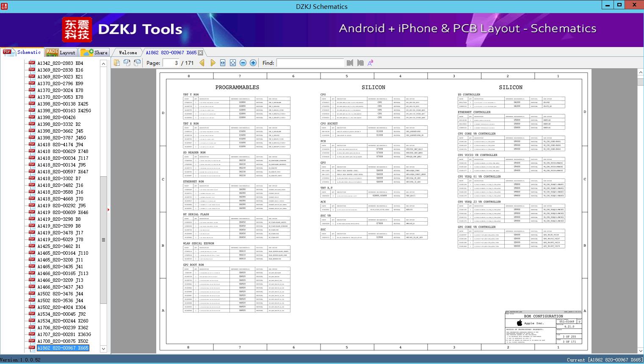Open the Welcome document tab
Screen dimensions: 644x364
[x=128, y=53]
